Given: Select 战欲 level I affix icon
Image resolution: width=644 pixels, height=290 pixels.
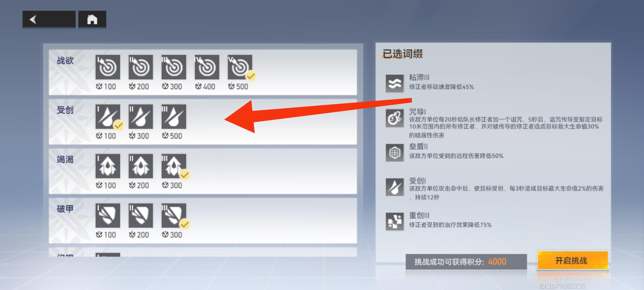Looking at the screenshot, I should point(108,67).
